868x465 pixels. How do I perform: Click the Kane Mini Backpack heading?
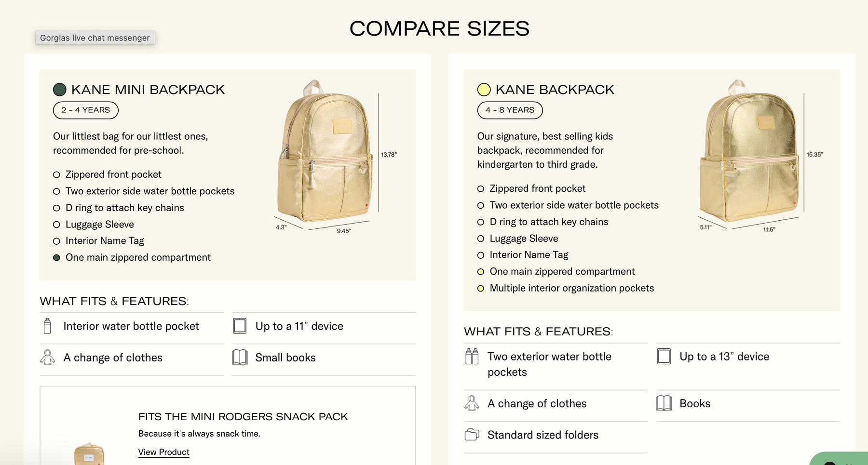pos(148,90)
